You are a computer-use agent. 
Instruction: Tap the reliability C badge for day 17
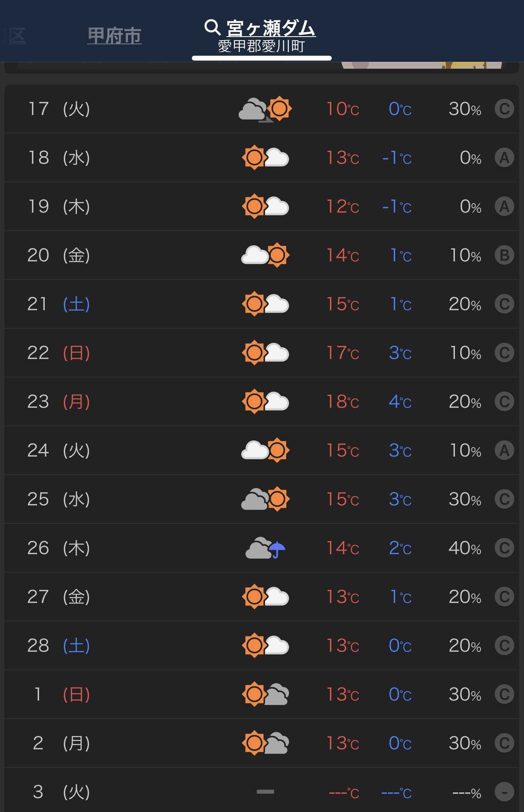click(x=504, y=109)
